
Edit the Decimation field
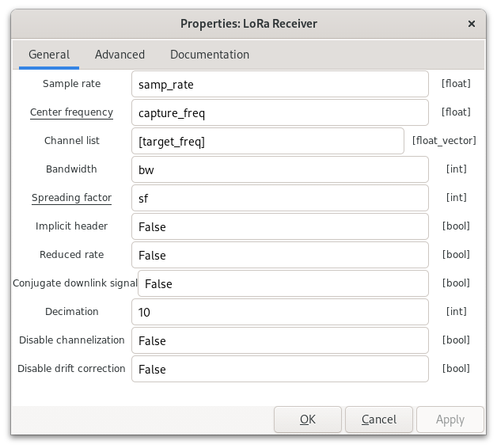pyautogui.click(x=280, y=312)
